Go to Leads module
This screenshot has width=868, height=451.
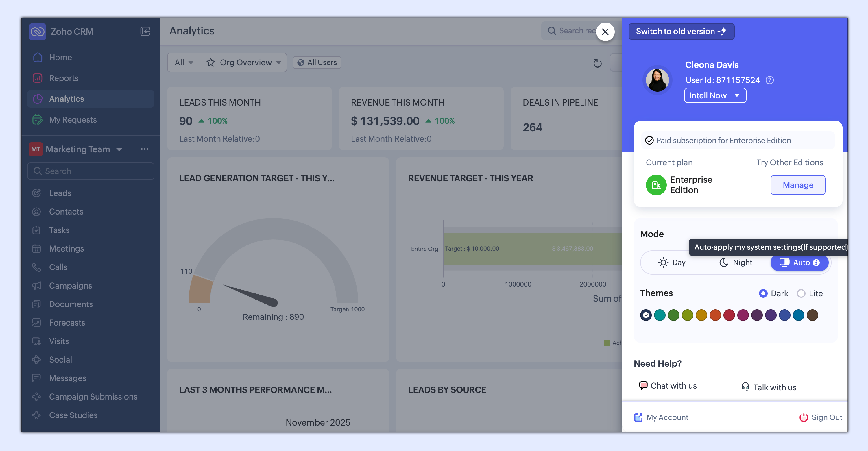coord(60,193)
